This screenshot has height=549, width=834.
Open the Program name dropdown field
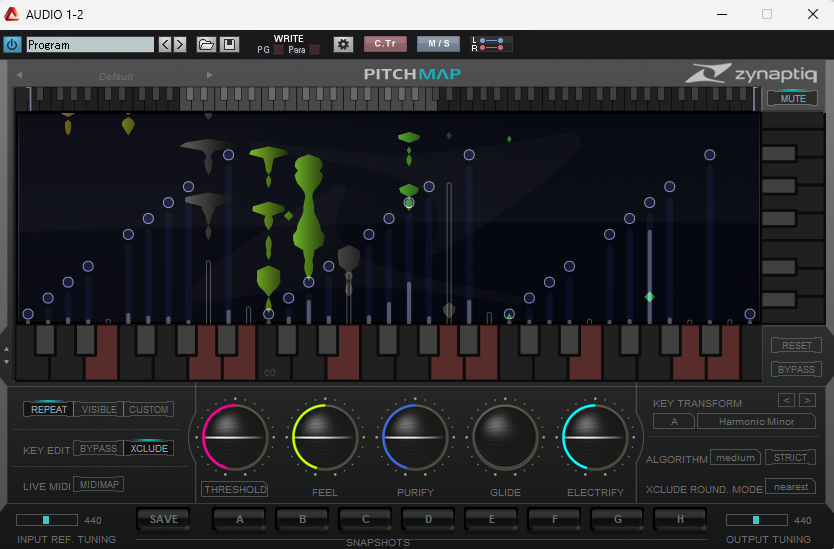[90, 45]
